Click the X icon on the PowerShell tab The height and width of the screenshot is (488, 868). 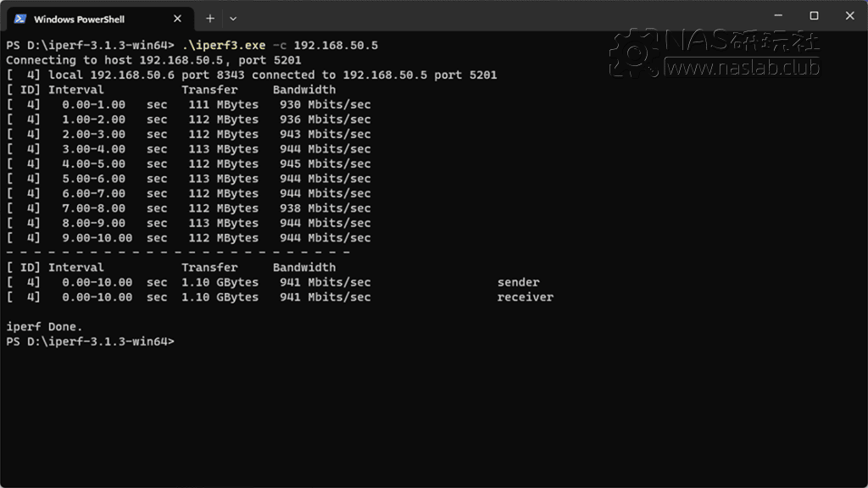coord(177,18)
